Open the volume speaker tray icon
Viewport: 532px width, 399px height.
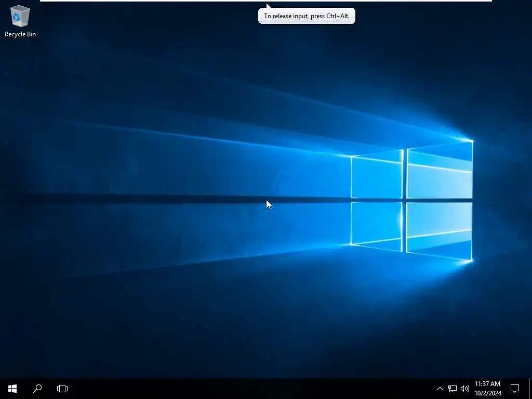point(465,389)
